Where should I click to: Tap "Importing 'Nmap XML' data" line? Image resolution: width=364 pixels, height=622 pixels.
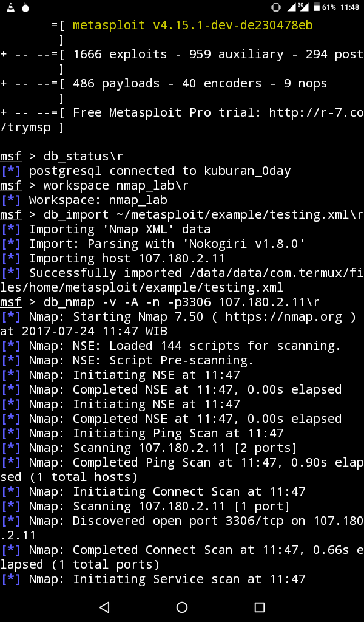106,229
